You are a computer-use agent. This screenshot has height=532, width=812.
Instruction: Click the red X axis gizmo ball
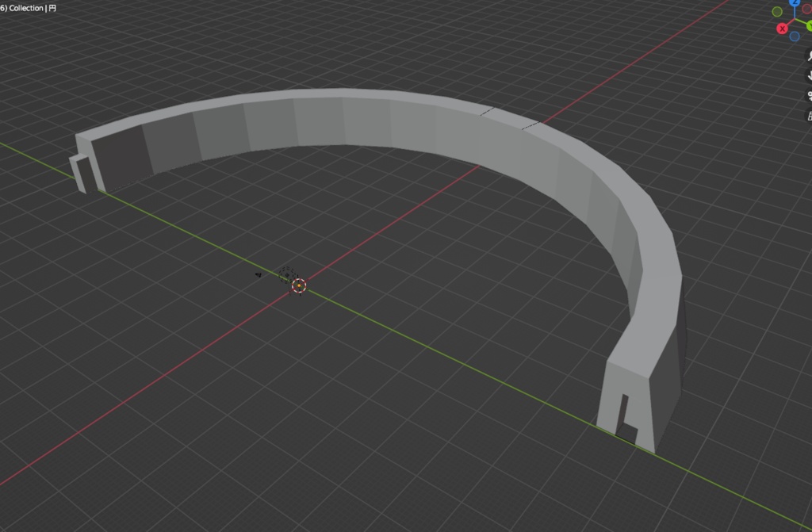782,29
